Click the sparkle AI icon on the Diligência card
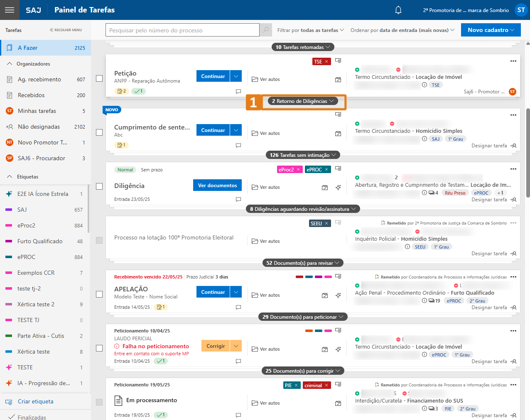The image size is (530, 420). pyautogui.click(x=338, y=188)
